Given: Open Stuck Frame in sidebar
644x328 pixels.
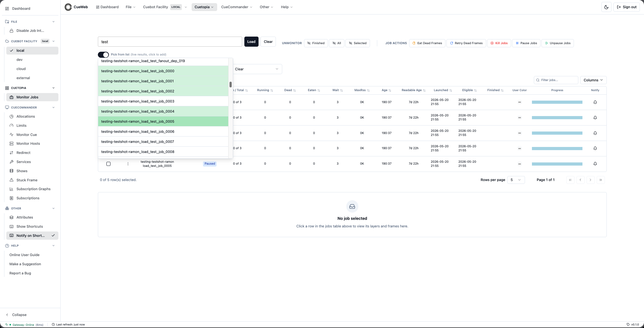Looking at the screenshot, I should (x=32, y=180).
